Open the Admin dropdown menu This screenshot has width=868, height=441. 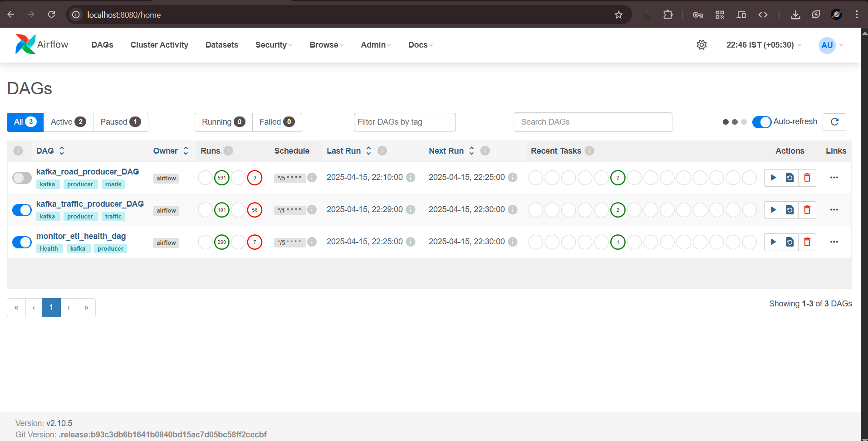[x=375, y=45]
